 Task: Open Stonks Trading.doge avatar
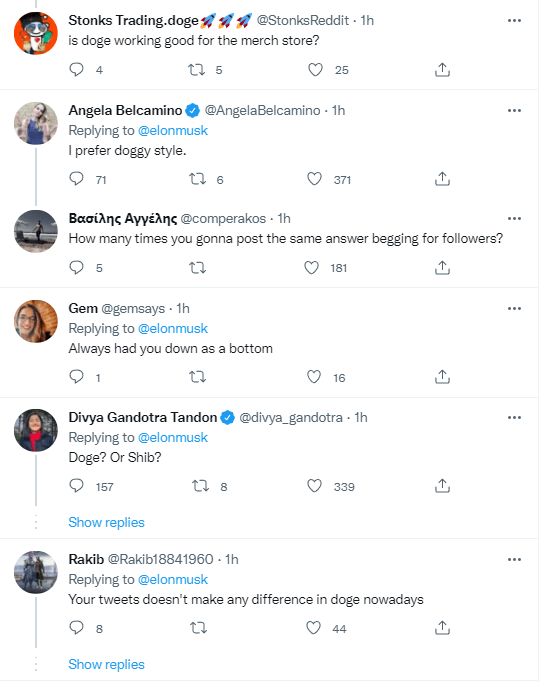[x=36, y=33]
